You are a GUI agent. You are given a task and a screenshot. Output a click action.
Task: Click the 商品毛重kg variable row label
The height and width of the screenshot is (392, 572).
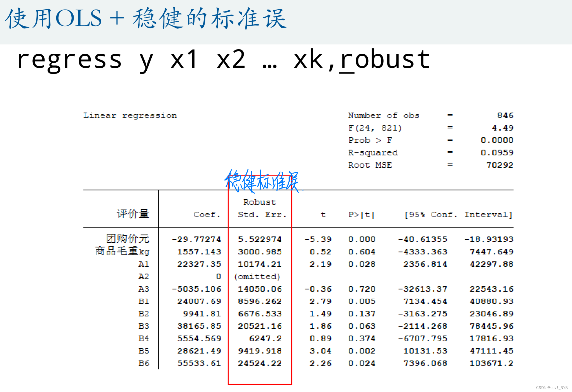click(122, 251)
